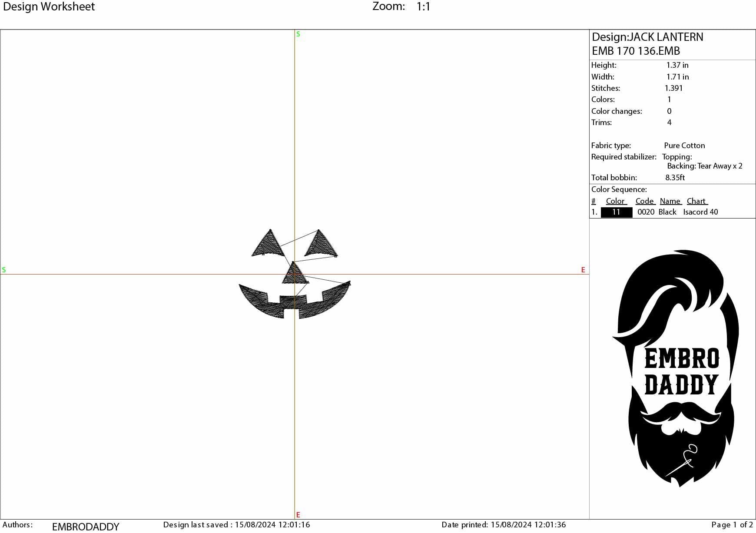The image size is (756, 533).
Task: Click the EMBRODADDY authors field
Action: point(85,526)
